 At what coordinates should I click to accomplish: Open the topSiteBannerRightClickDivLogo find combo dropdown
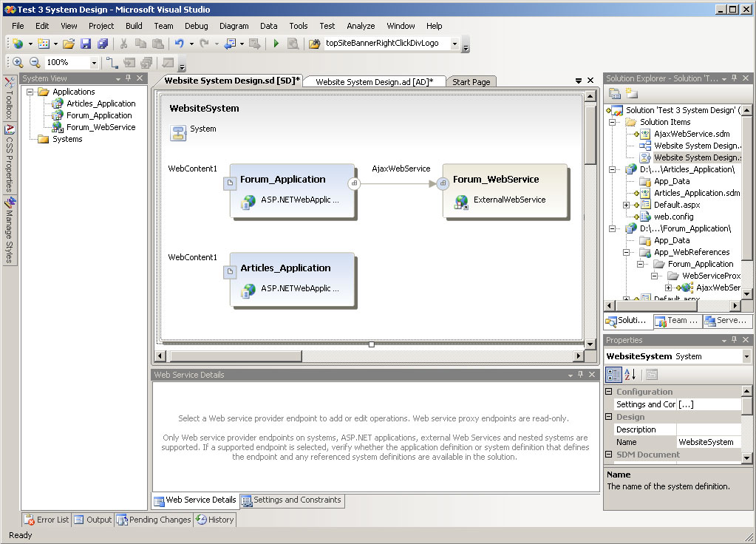[x=454, y=44]
